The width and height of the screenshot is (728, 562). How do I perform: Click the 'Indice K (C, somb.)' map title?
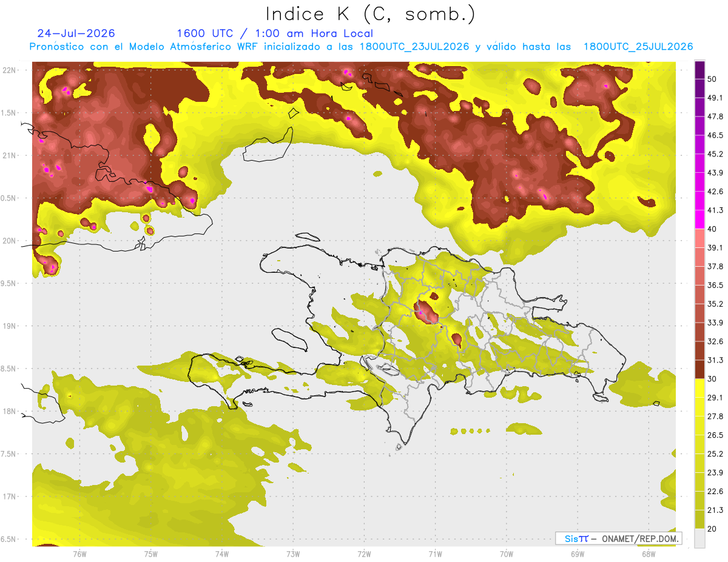click(x=370, y=15)
